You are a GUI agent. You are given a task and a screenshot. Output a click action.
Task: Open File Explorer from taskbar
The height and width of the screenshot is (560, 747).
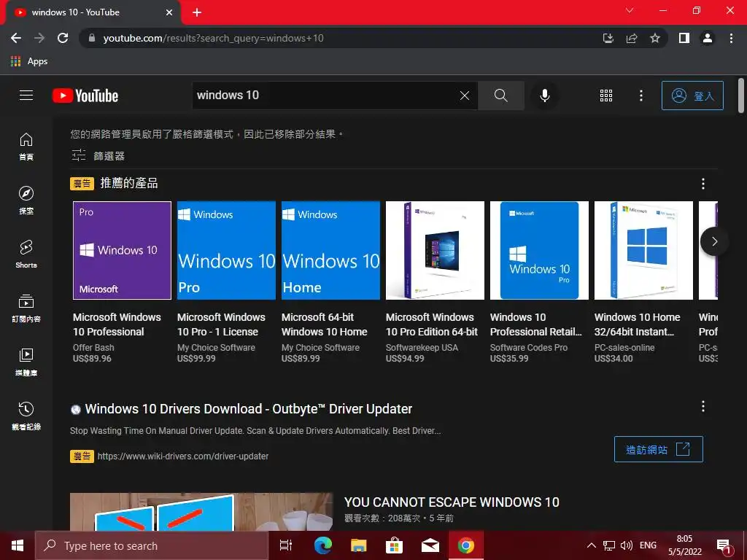[358, 545]
